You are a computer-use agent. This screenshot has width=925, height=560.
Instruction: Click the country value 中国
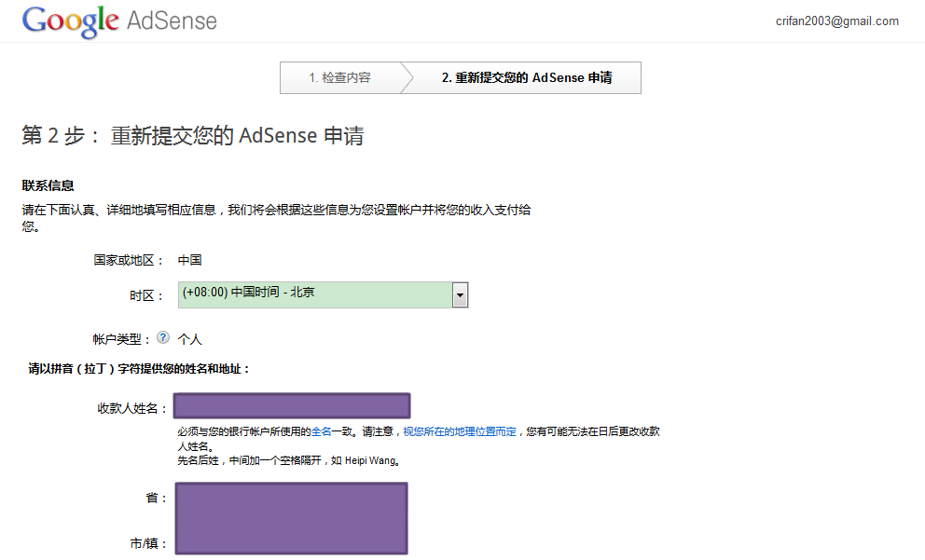[190, 261]
